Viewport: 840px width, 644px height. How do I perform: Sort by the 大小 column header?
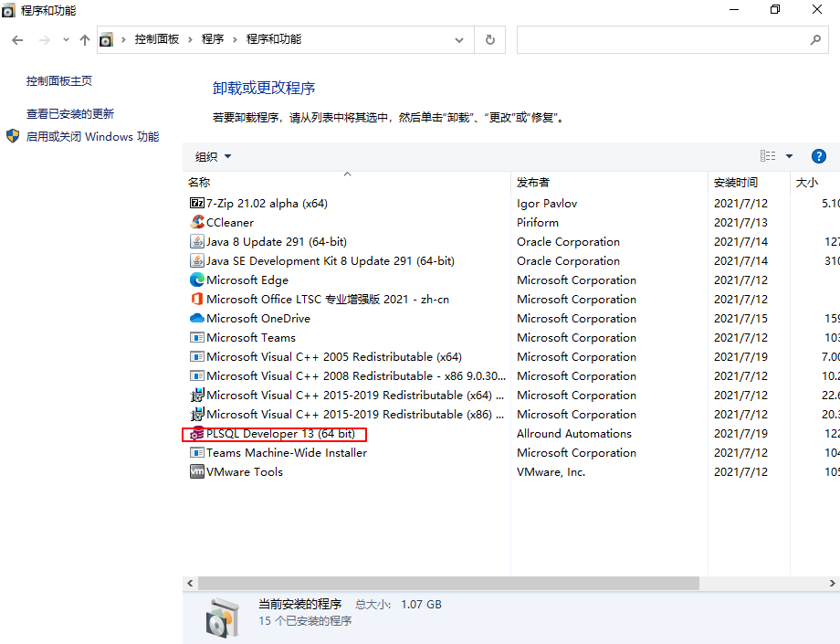[814, 182]
